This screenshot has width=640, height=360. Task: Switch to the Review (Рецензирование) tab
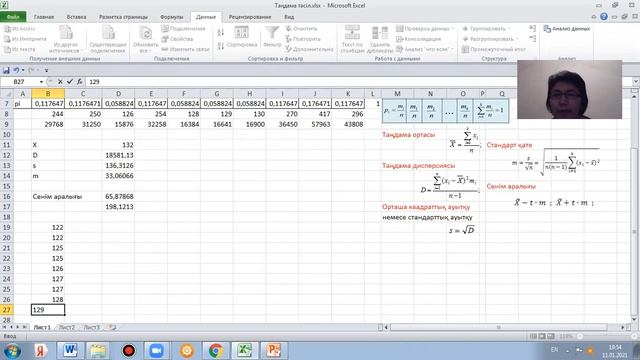point(250,17)
